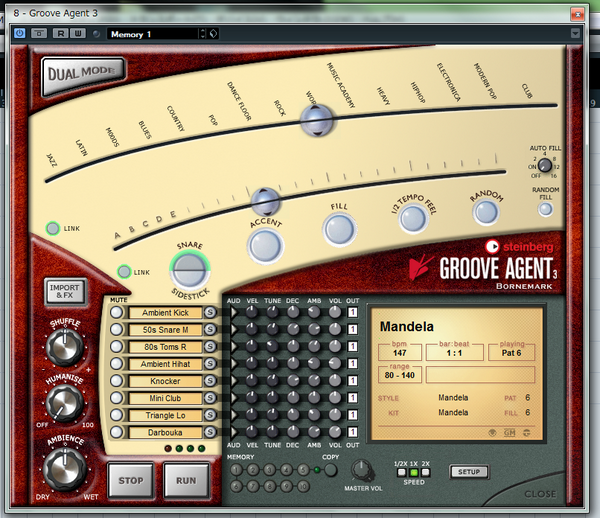
Task: Select the Electronica style label
Action: 448,82
